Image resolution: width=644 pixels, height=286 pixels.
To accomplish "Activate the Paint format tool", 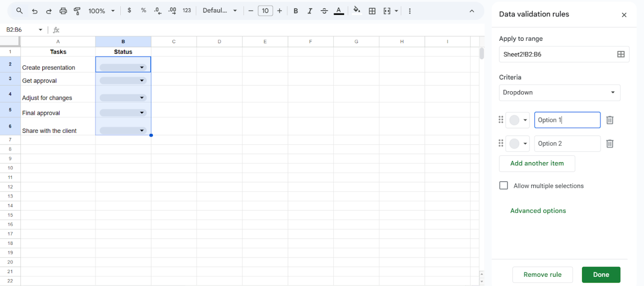I will pos(77,10).
